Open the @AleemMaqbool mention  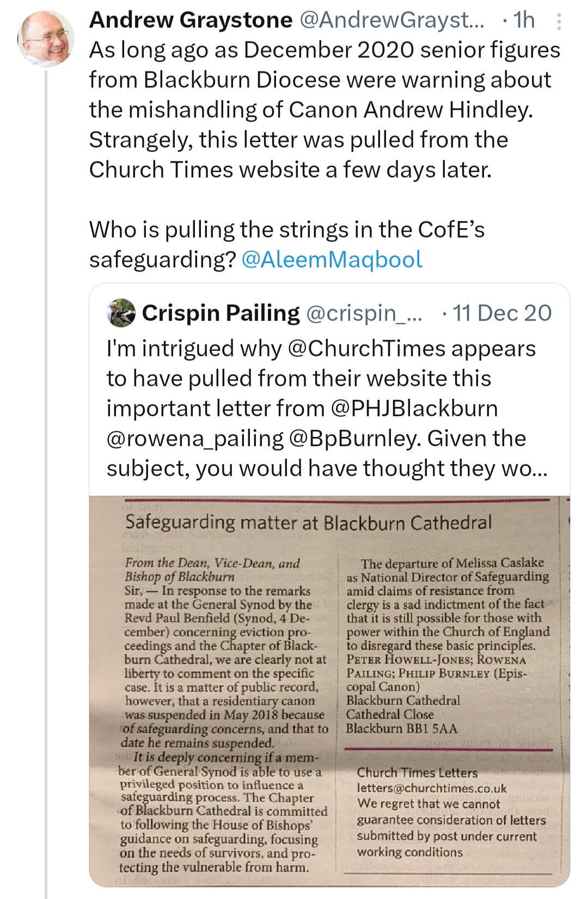(332, 259)
